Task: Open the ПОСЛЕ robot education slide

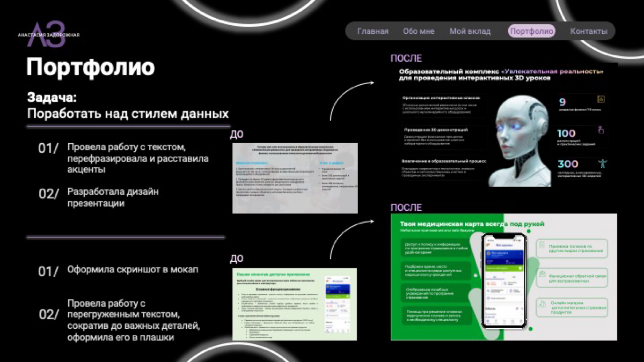Action: [504, 126]
